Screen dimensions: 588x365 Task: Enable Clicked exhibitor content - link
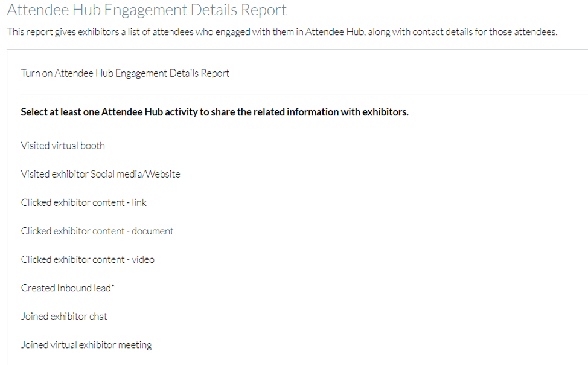coord(83,202)
